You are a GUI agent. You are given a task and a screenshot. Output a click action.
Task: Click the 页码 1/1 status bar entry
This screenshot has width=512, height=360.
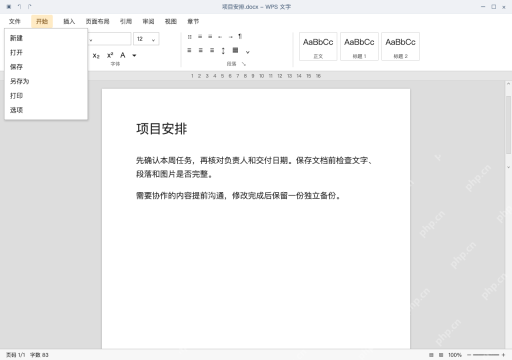(x=15, y=355)
